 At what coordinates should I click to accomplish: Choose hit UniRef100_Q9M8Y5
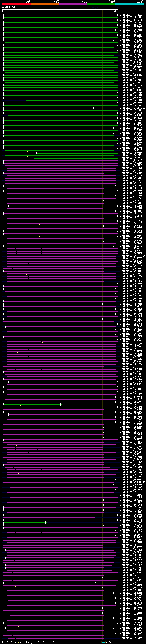point(131,72)
